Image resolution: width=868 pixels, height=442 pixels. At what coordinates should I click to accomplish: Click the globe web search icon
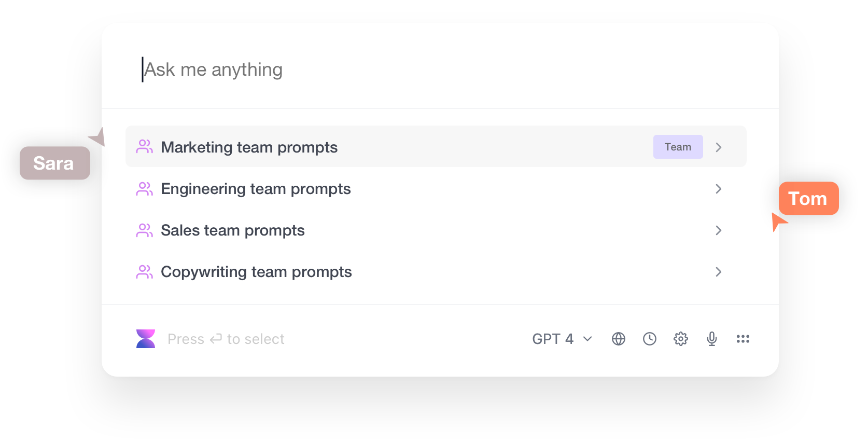619,339
